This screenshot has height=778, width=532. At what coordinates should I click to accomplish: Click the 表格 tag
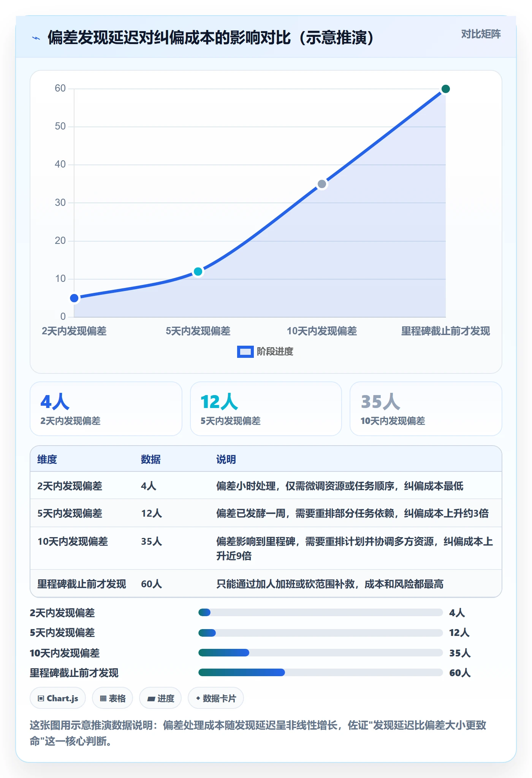(x=112, y=698)
